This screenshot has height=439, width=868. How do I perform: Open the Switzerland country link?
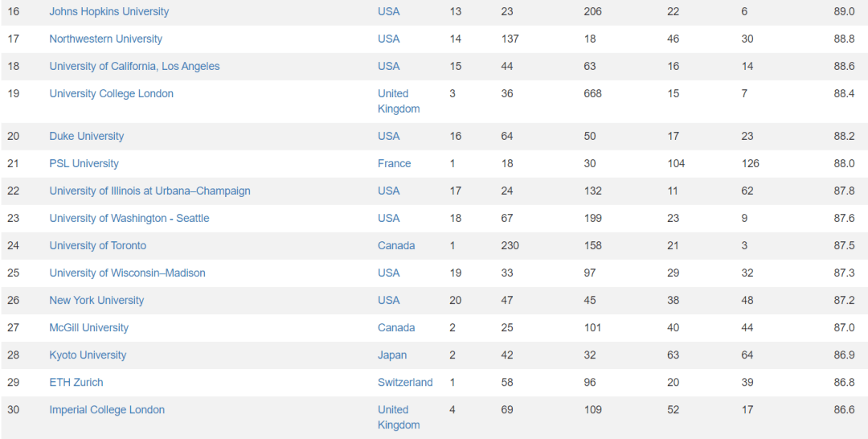point(405,383)
